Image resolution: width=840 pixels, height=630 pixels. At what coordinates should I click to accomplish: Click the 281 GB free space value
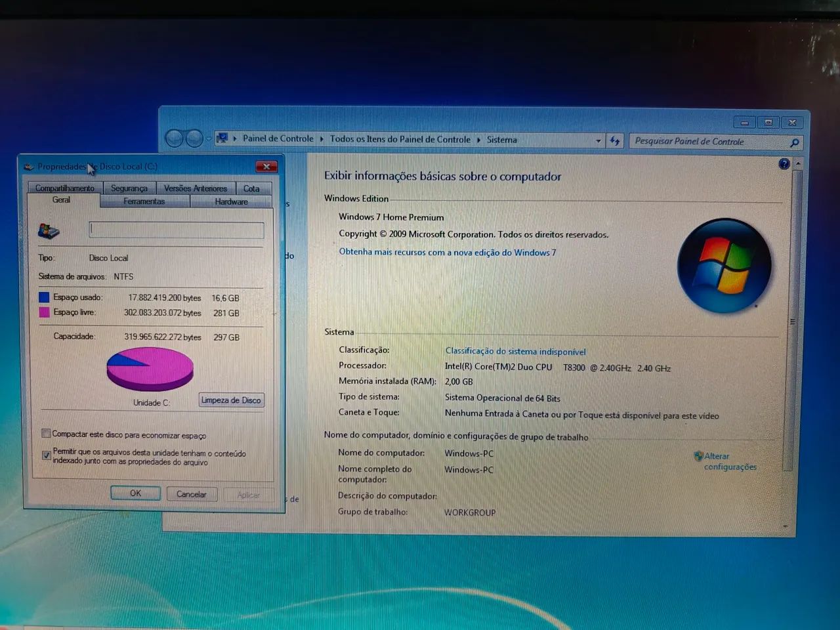(226, 313)
